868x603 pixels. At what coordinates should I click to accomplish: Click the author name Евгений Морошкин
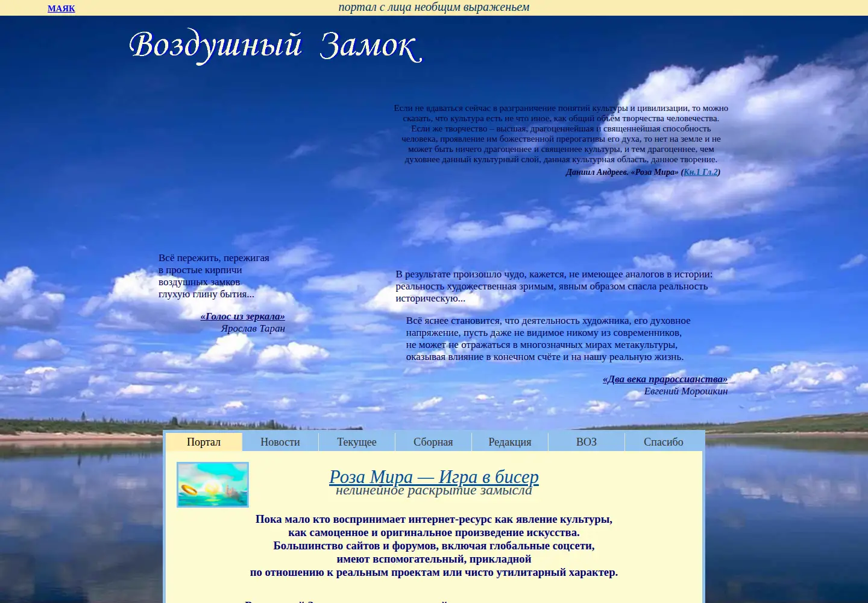pyautogui.click(x=686, y=391)
